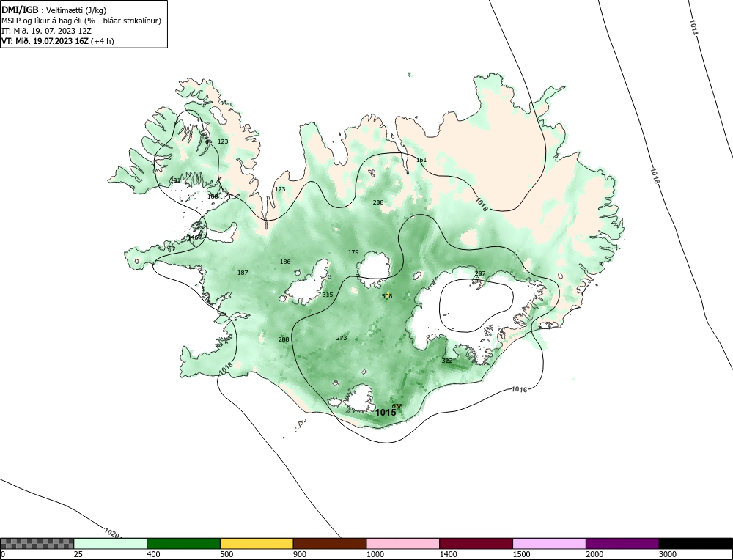Click the '161' CAPE value on the map
The height and width of the screenshot is (560, 733).
click(x=421, y=160)
